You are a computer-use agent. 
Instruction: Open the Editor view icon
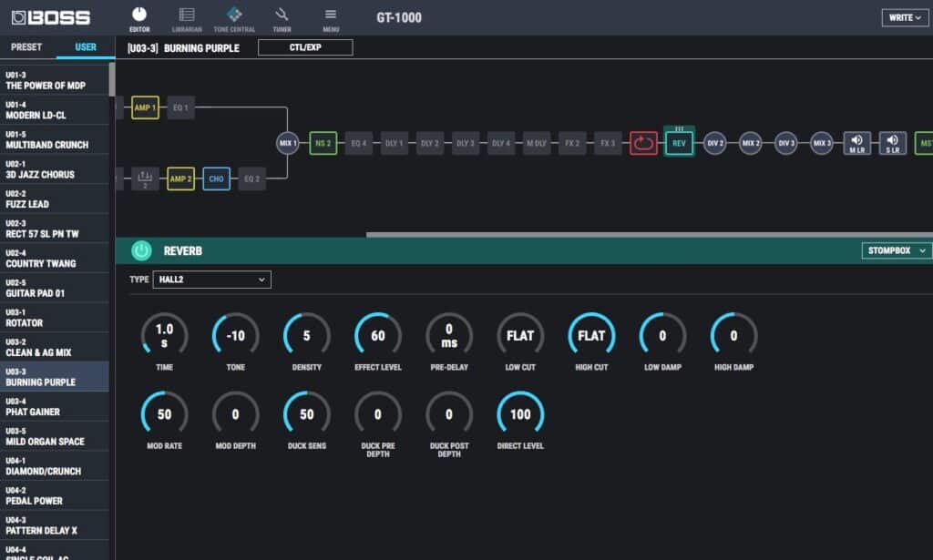point(139,19)
